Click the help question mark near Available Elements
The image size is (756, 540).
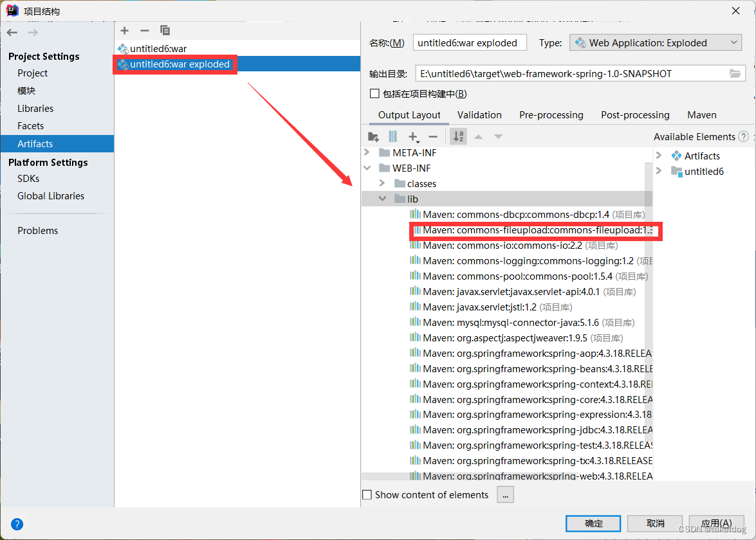click(x=744, y=136)
